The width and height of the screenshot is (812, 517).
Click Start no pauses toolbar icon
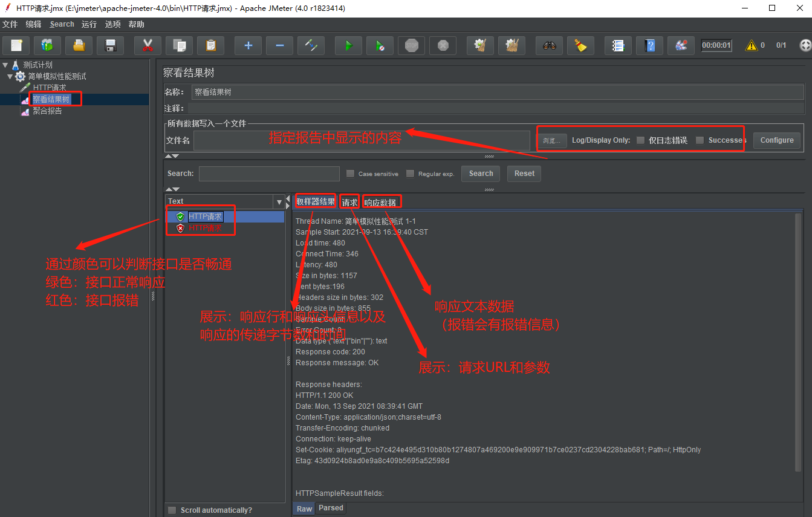point(380,45)
